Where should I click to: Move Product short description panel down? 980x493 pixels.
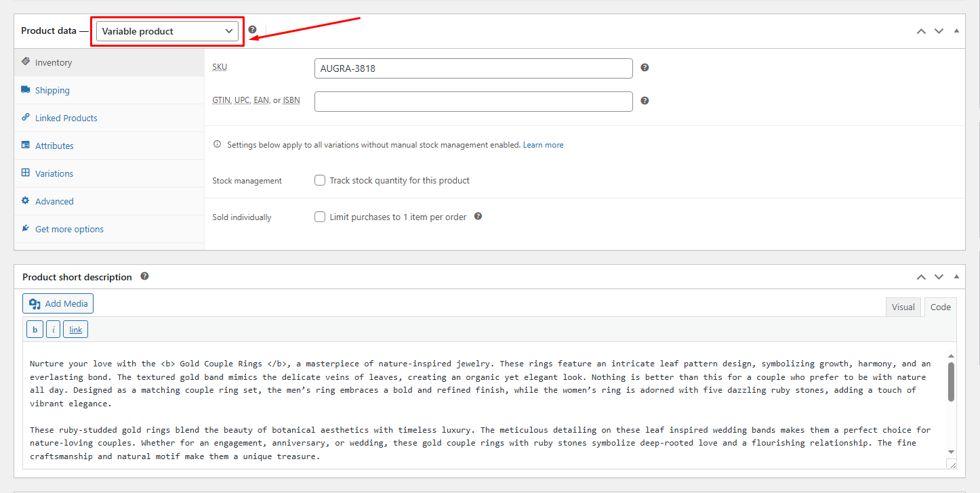pos(939,277)
